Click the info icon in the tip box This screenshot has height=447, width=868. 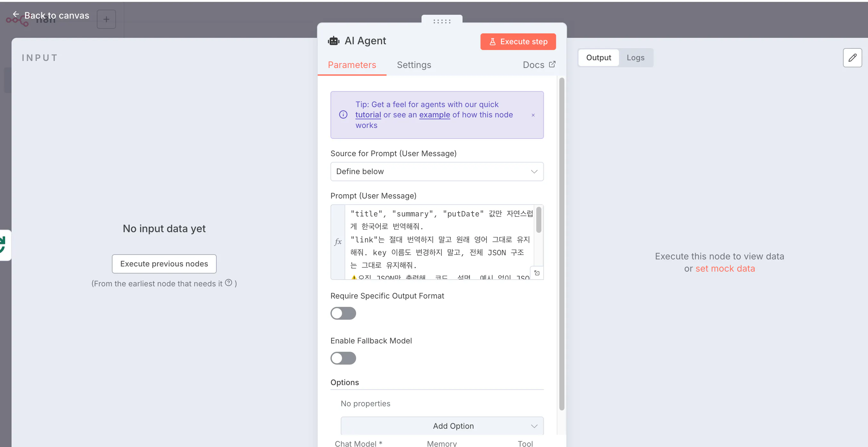(343, 114)
